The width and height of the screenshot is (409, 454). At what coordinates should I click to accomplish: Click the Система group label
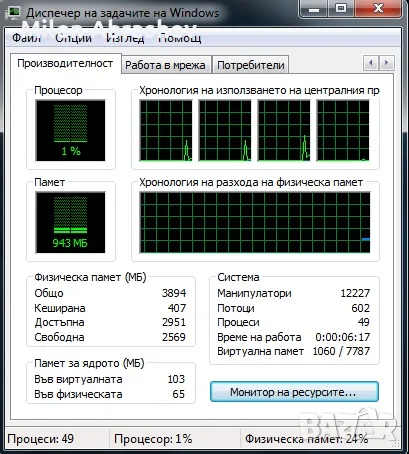point(238,277)
